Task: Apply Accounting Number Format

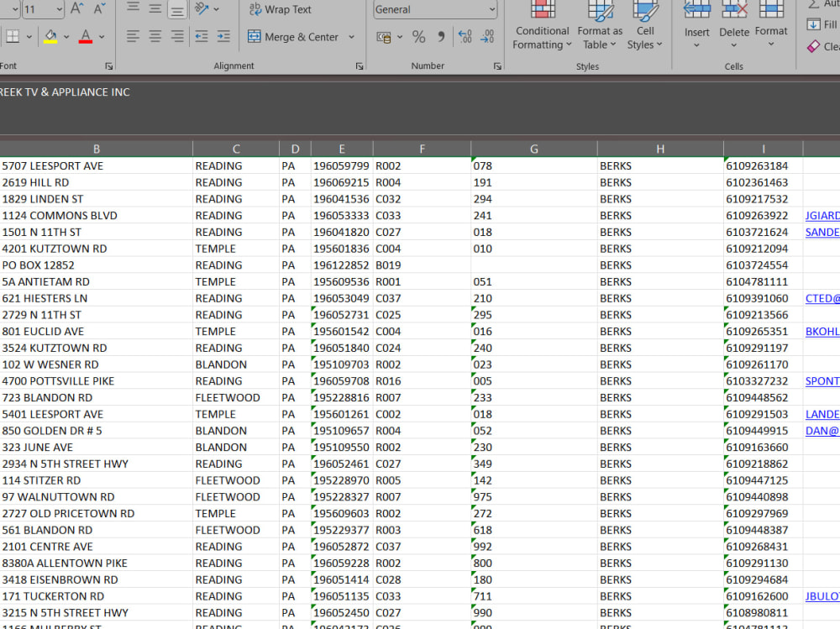Action: pos(384,37)
